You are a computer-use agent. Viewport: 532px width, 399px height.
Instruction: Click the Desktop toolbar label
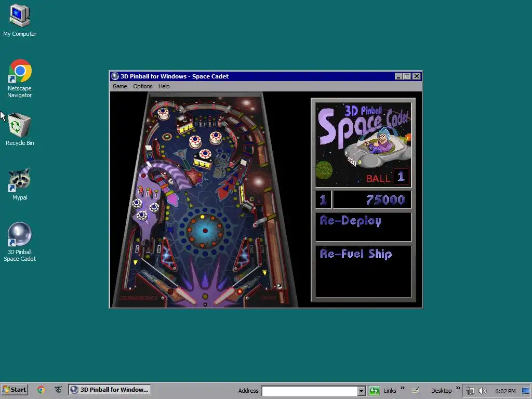[x=441, y=391]
